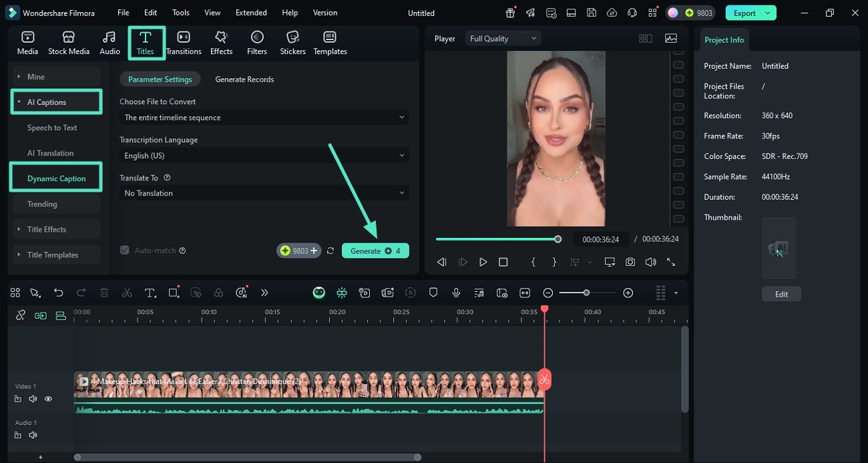
Task: Mute the Audio 1 track
Action: [33, 435]
